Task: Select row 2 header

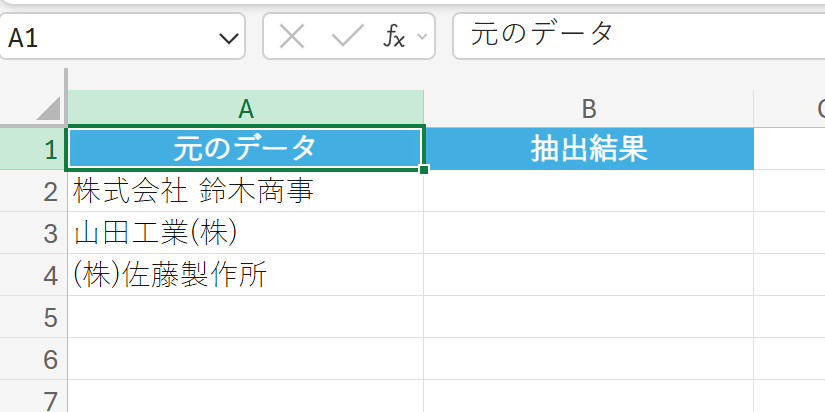Action: (50, 191)
